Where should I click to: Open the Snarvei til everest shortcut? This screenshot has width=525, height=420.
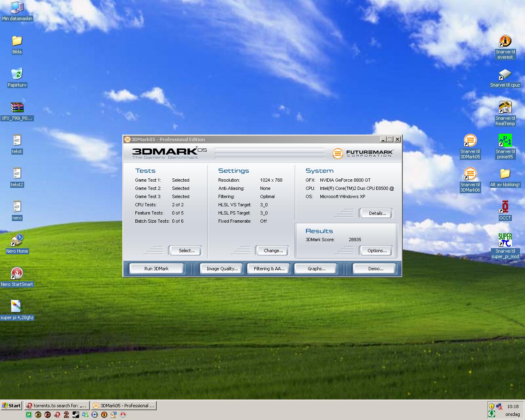[505, 47]
